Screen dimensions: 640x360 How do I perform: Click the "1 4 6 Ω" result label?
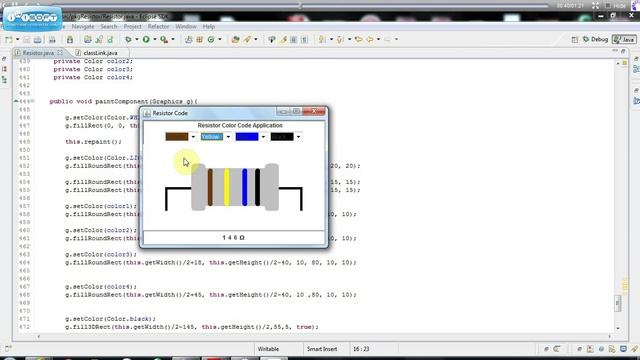click(233, 238)
